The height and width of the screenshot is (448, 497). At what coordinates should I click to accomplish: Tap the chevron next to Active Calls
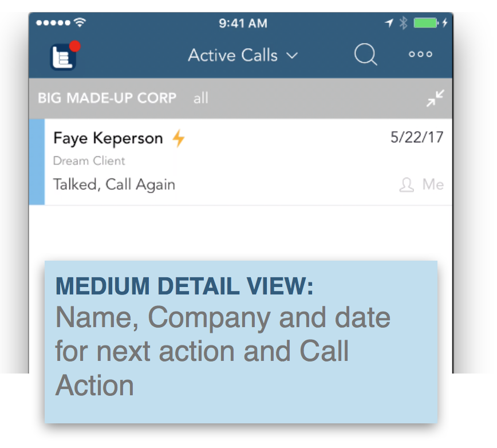[x=292, y=56]
